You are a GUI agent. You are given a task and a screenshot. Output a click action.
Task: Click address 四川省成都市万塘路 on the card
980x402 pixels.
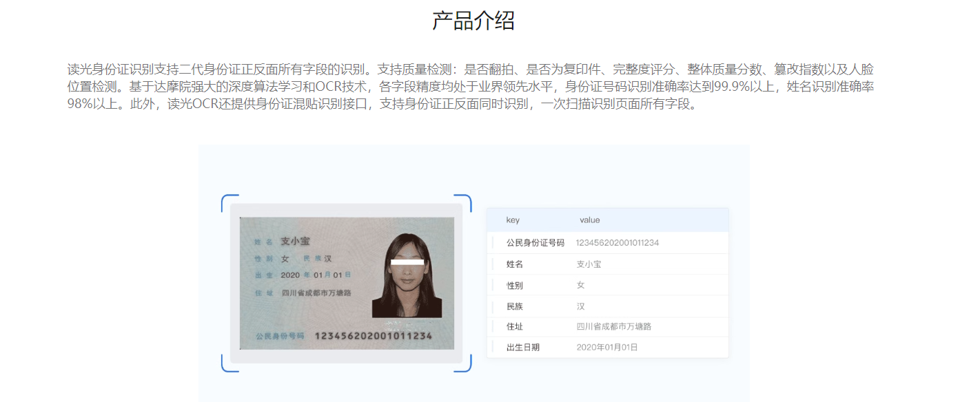click(316, 293)
